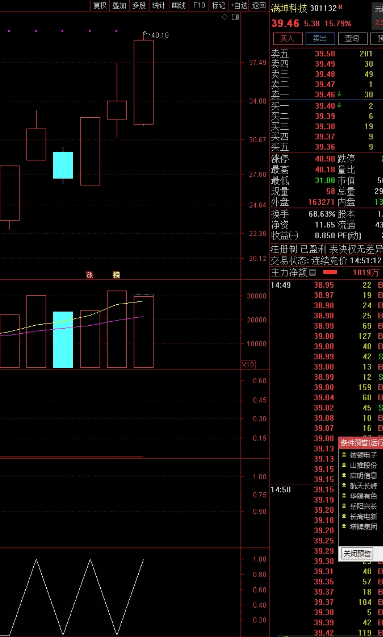Viewport: 383px width, 637px height.
Task: Click the 返回 back button
Action: (259, 5)
